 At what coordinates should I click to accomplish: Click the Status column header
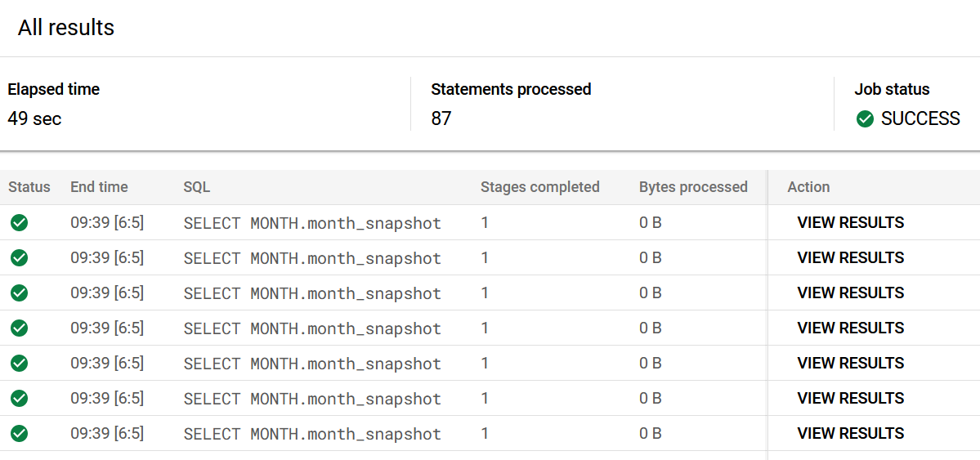(29, 187)
